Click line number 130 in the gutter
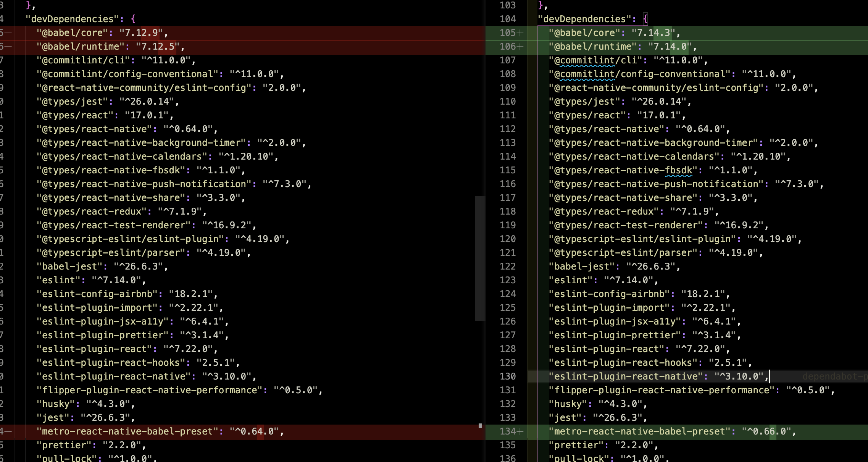 point(508,376)
